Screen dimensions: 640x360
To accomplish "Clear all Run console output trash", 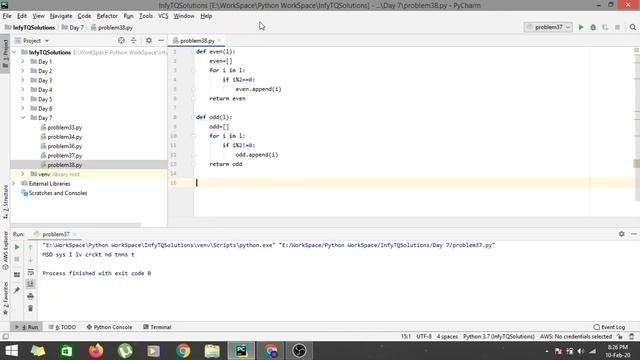I will click(30, 309).
